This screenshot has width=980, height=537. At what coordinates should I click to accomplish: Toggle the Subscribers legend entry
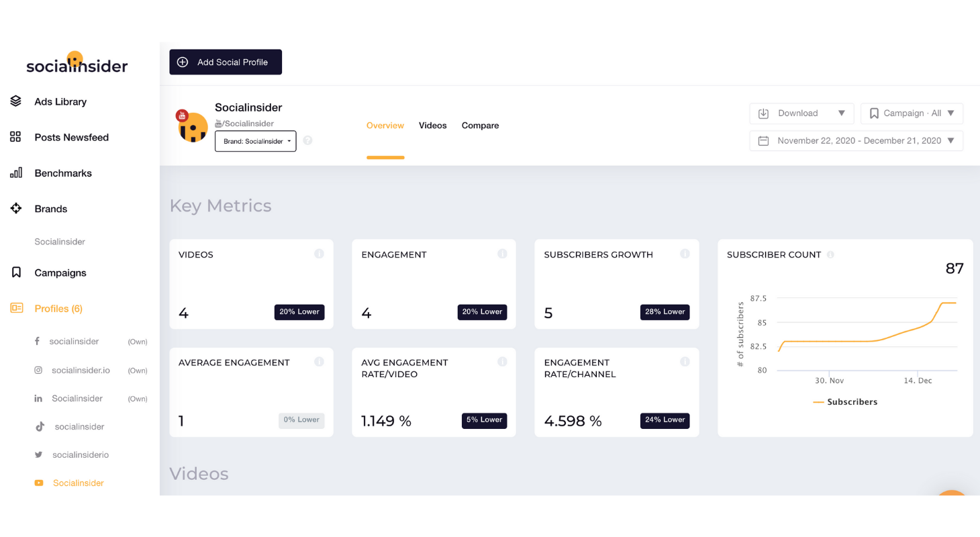[845, 401]
